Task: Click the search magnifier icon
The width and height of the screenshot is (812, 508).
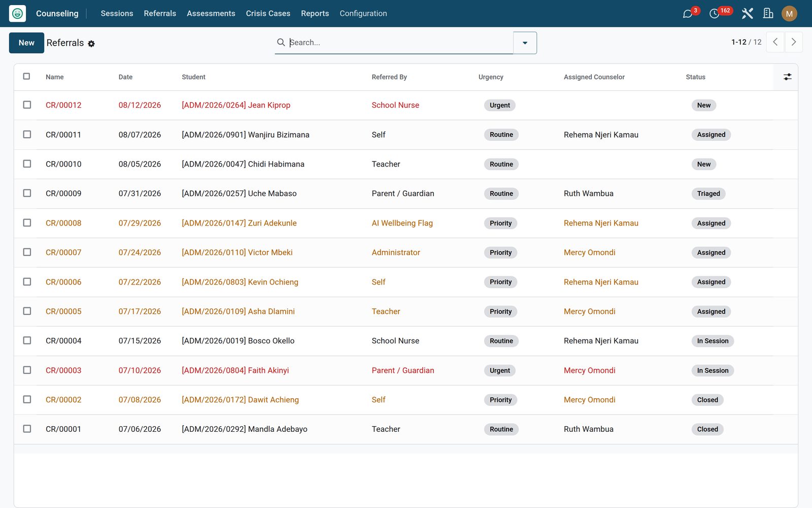Action: click(x=281, y=42)
